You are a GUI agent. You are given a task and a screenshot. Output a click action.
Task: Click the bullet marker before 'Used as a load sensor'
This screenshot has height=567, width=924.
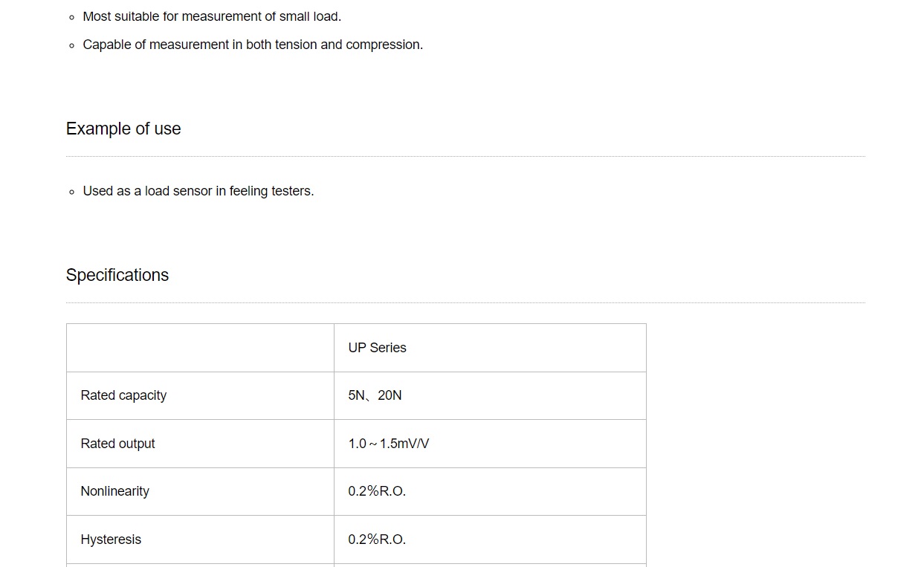(71, 192)
